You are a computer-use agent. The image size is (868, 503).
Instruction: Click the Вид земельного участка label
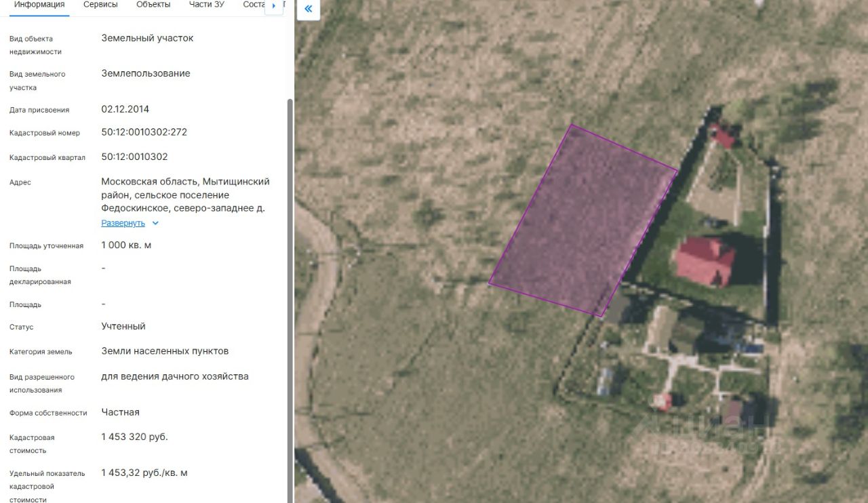click(x=37, y=81)
